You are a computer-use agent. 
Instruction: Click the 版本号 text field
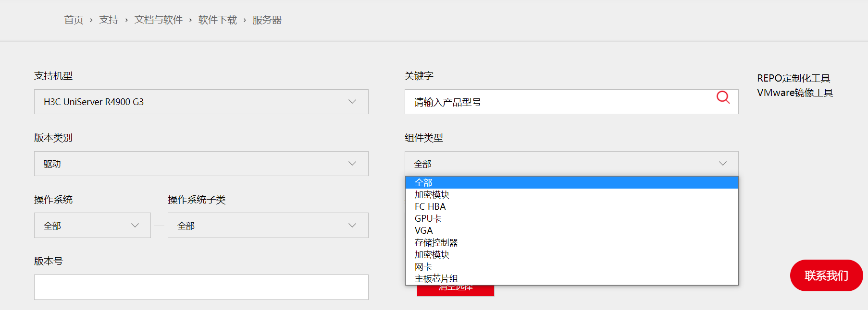(201, 287)
